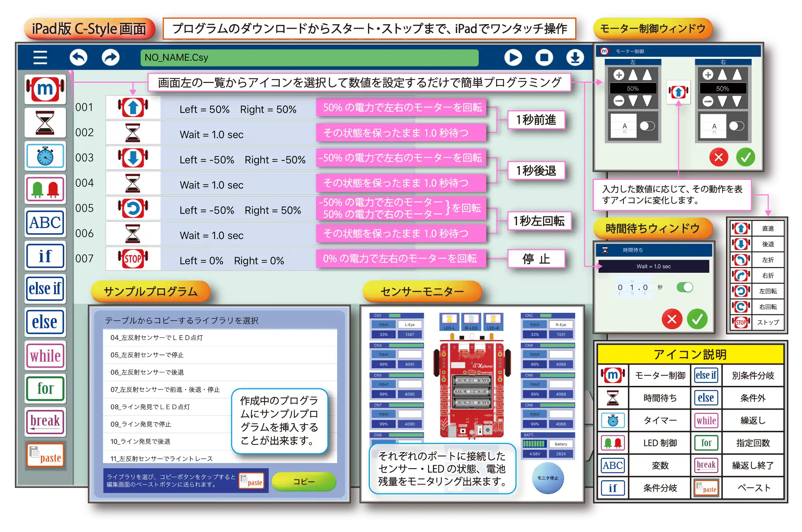The width and height of the screenshot is (802, 532).
Task: Open the hourglass icon on line 006
Action: (133, 234)
